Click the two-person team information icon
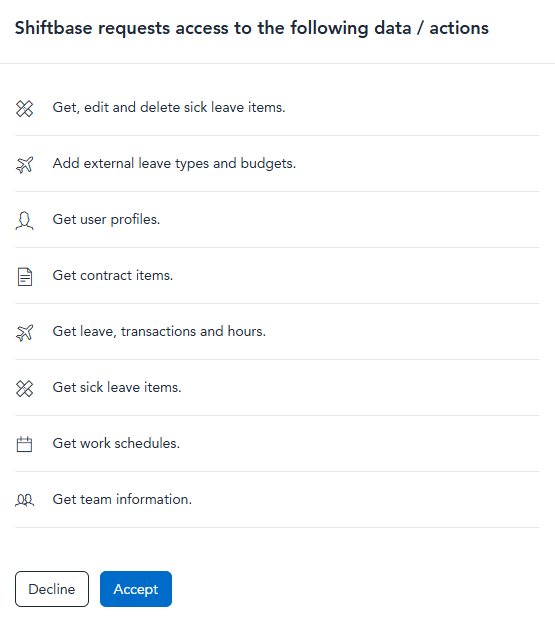 tap(24, 500)
